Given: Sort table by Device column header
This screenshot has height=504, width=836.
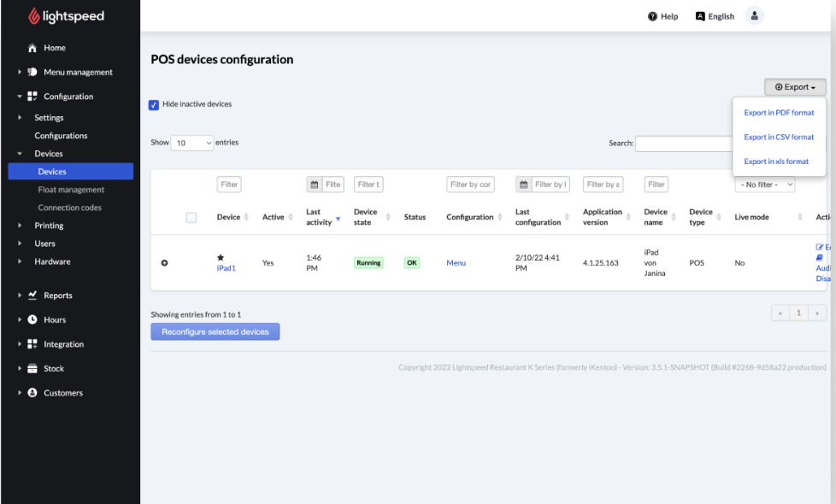Looking at the screenshot, I should click(x=229, y=217).
